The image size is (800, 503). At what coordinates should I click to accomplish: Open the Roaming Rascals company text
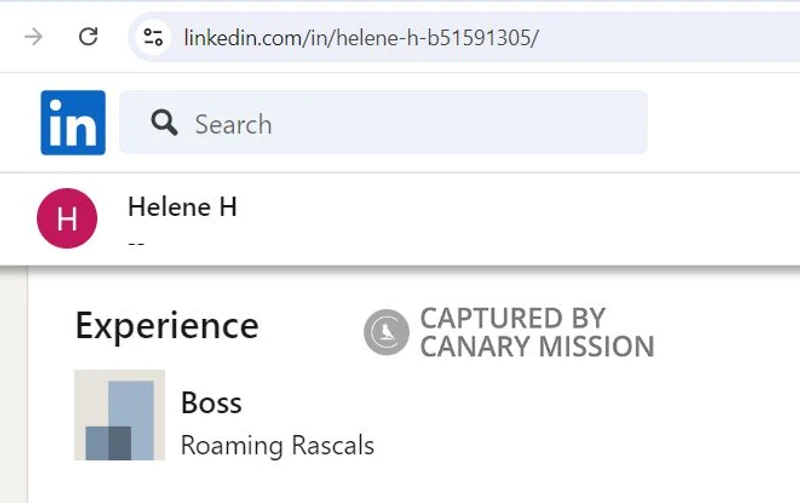pyautogui.click(x=278, y=445)
